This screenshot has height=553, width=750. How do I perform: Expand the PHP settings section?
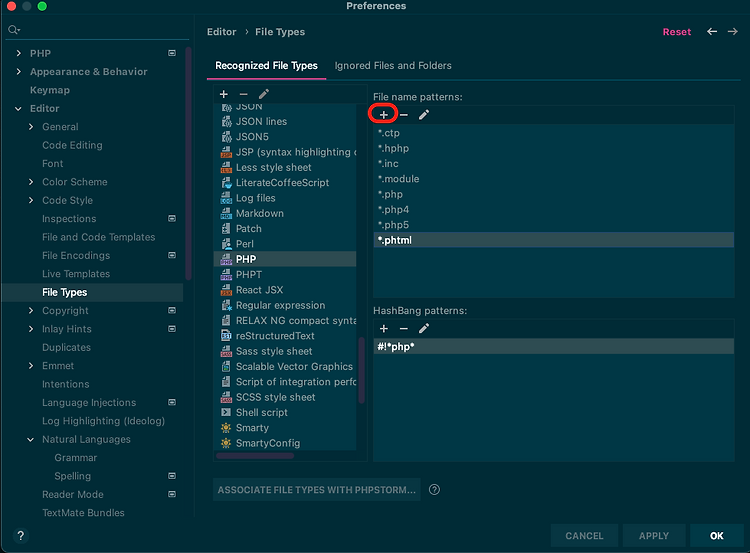coord(19,53)
